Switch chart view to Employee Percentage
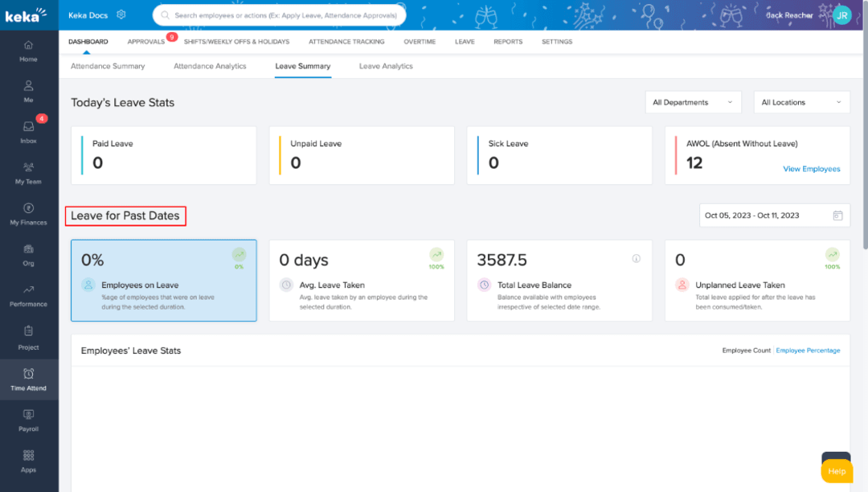 click(x=808, y=350)
